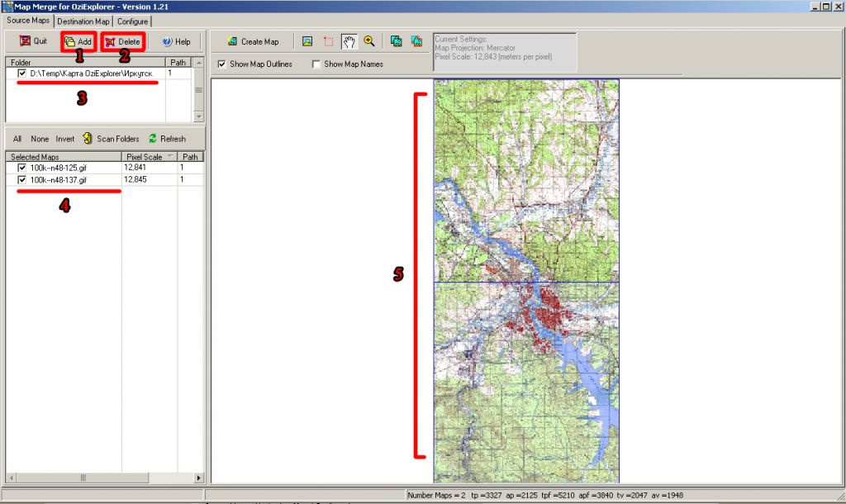Image resolution: width=846 pixels, height=504 pixels.
Task: Choose the red dashed rectangle selection tool
Action: tap(329, 41)
